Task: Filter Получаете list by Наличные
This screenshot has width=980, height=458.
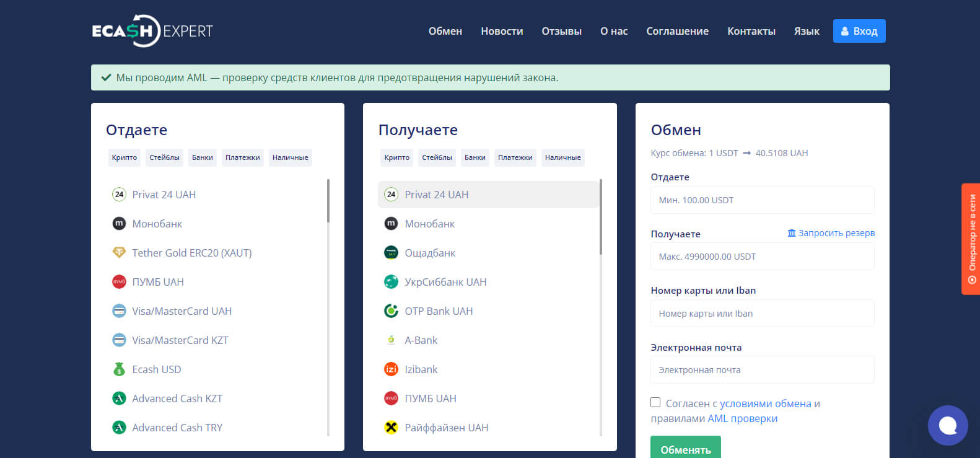Action: (563, 157)
